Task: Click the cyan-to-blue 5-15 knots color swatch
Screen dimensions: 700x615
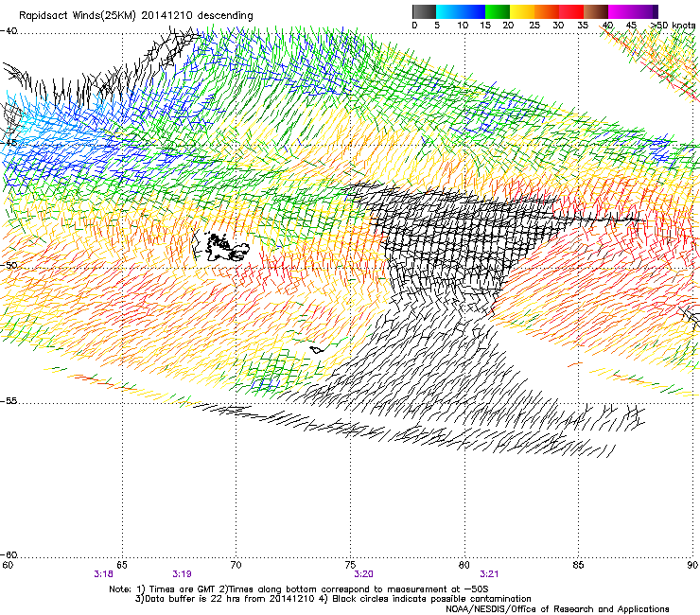Action: click(461, 12)
